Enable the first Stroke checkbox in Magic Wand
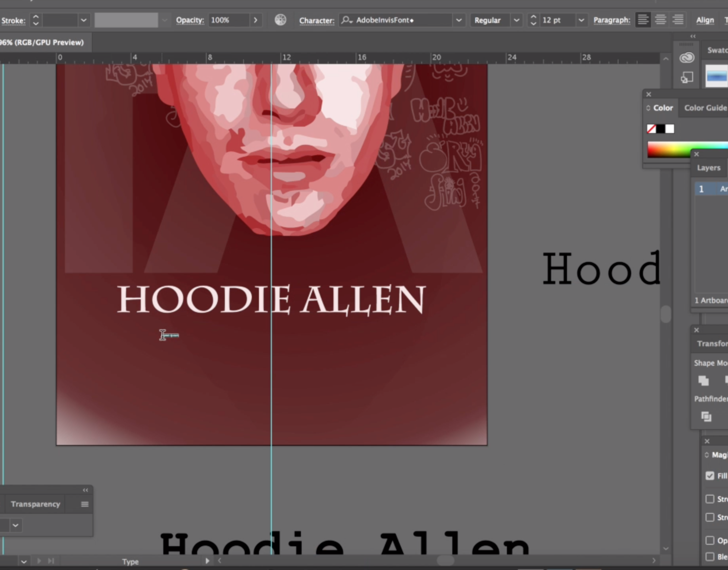This screenshot has width=728, height=570. pos(710,499)
